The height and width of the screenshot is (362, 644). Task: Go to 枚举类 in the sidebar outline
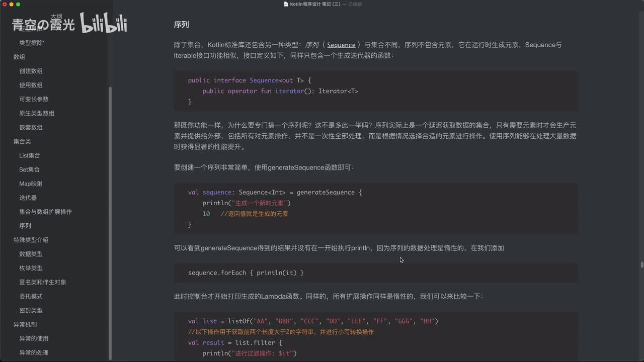coord(31,268)
